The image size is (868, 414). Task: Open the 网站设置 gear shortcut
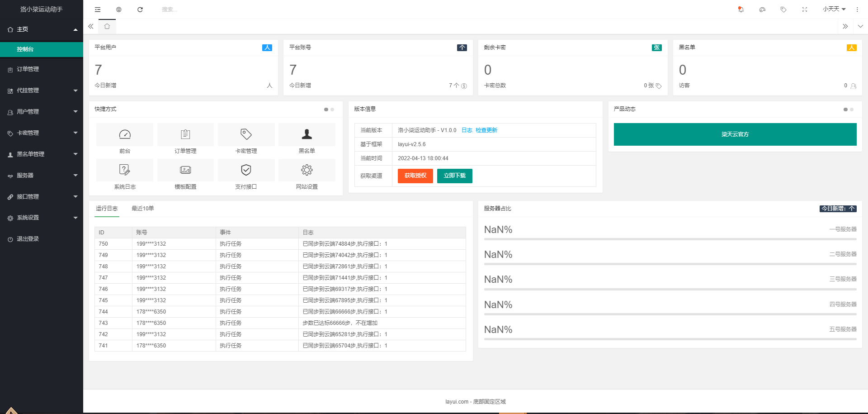[x=307, y=170]
